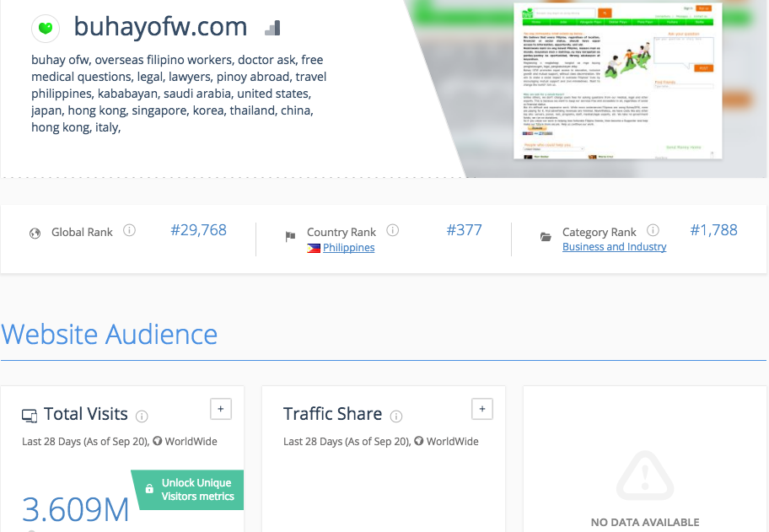Click the NO DATA AVAILABLE label
This screenshot has width=769, height=532.
tap(645, 522)
